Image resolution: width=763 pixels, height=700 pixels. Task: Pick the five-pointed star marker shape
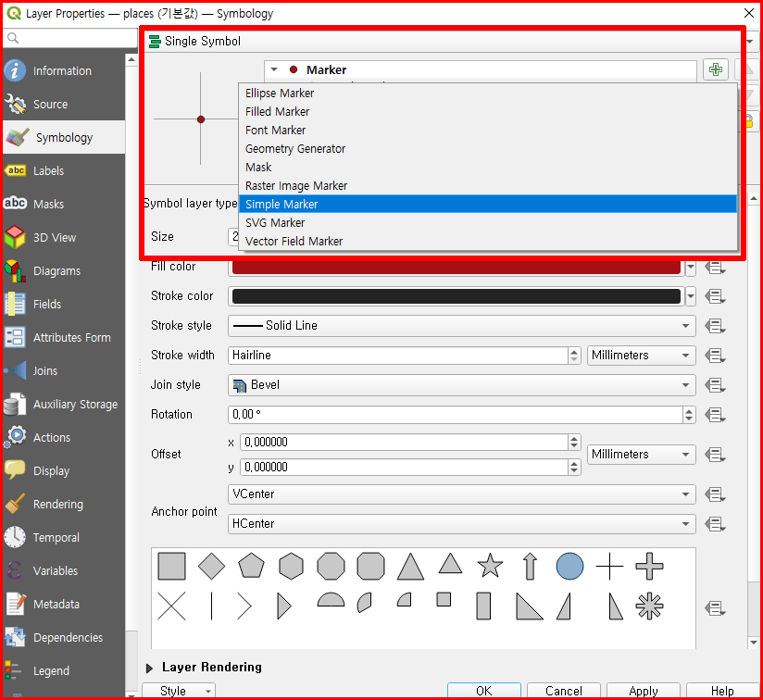(x=490, y=565)
